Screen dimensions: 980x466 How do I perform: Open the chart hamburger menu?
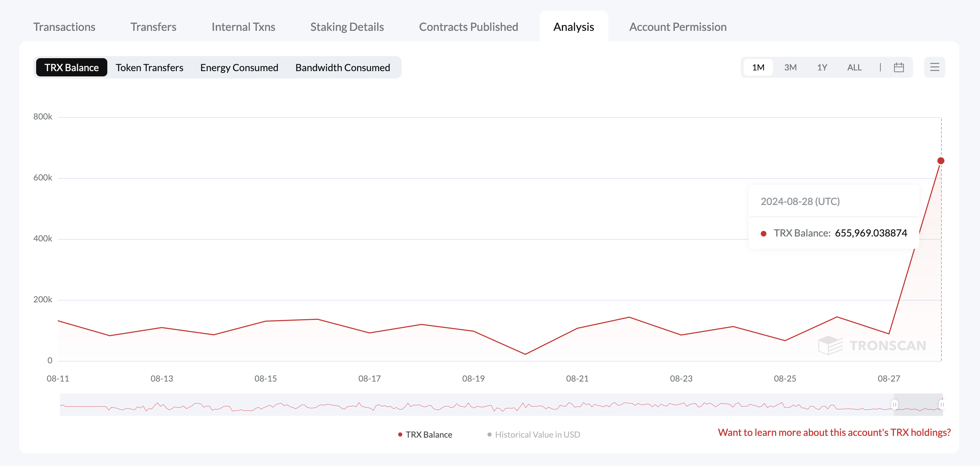(x=934, y=67)
